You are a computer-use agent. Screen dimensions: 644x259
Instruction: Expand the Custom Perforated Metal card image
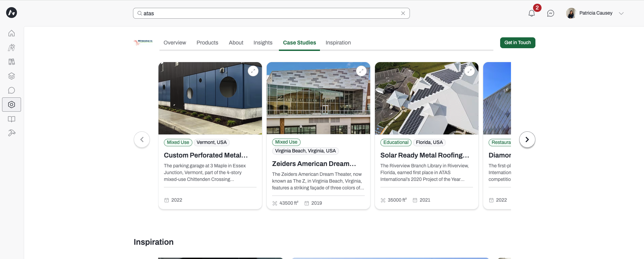coord(253,71)
